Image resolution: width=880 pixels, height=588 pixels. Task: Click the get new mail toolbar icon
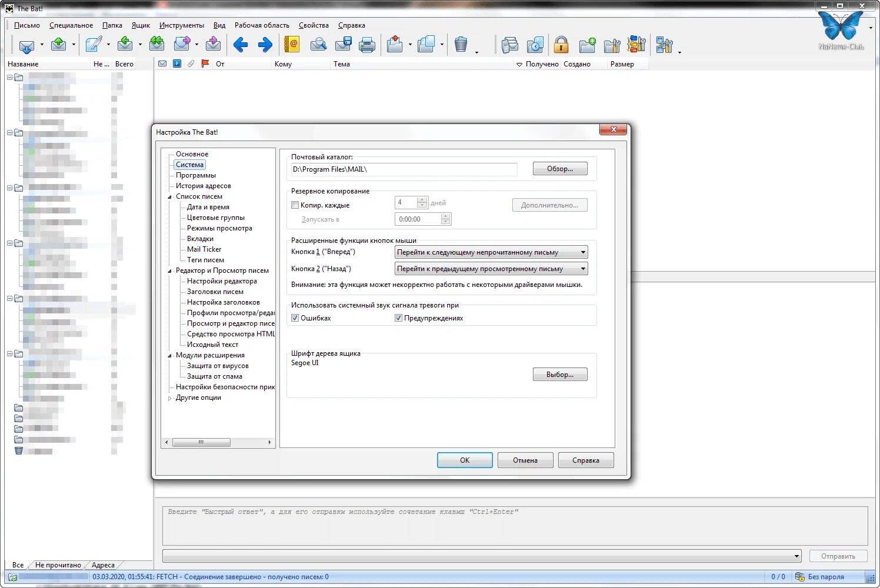coord(27,45)
